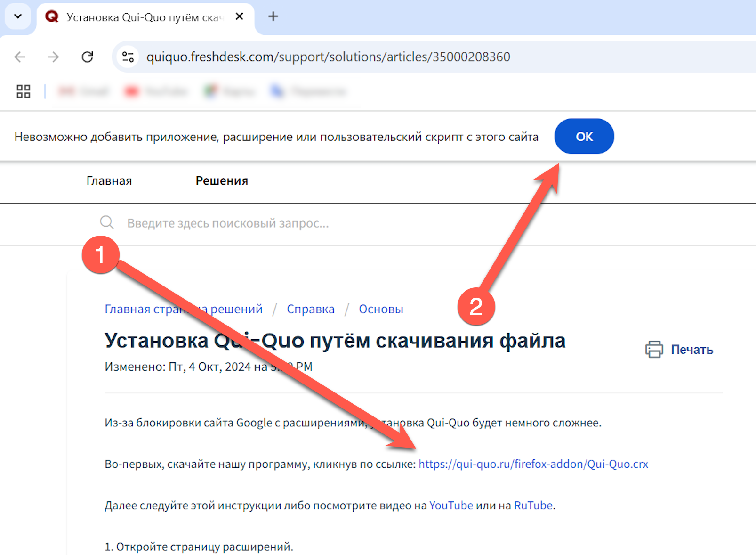This screenshot has width=756, height=555.
Task: Go back to the previous page
Action: pos(20,57)
